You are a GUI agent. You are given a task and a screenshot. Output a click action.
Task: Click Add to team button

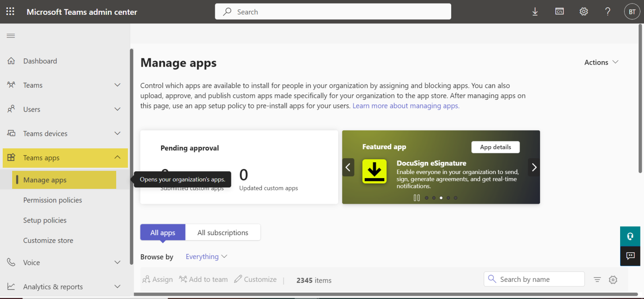pyautogui.click(x=203, y=280)
